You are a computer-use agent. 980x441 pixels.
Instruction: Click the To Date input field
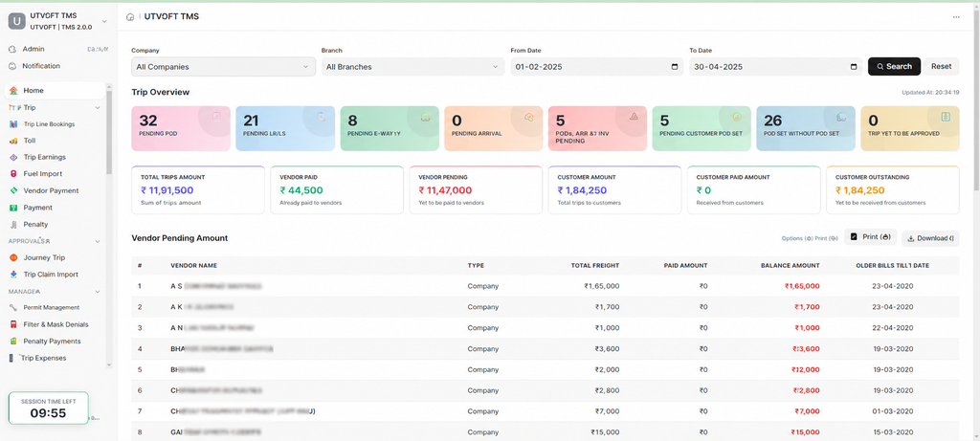pyautogui.click(x=776, y=67)
